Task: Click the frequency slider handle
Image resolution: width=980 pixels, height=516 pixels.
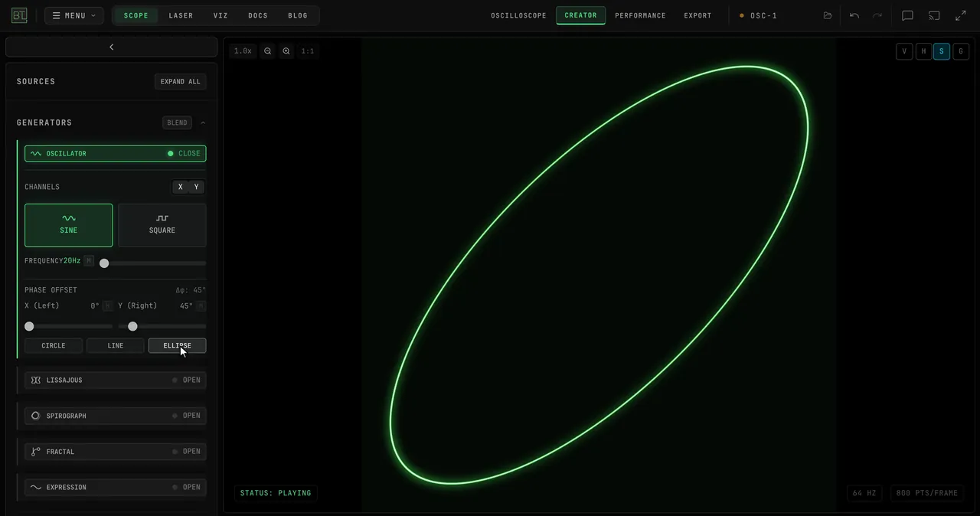Action: [x=104, y=263]
